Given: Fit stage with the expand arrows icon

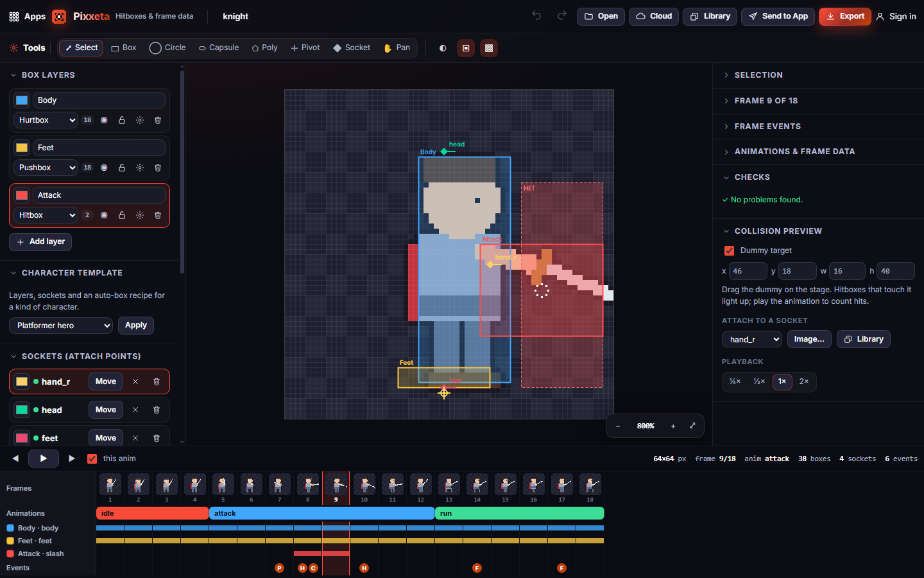Looking at the screenshot, I should 692,426.
